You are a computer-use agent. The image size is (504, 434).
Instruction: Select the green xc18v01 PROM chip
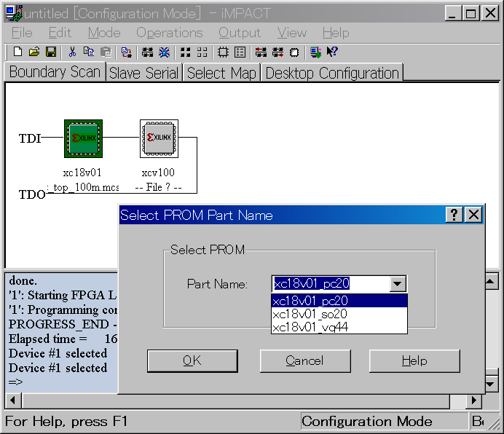pyautogui.click(x=83, y=138)
